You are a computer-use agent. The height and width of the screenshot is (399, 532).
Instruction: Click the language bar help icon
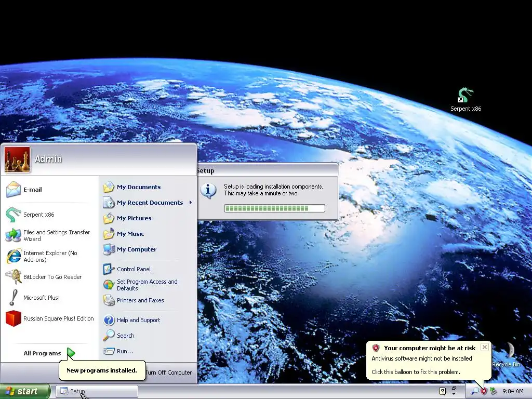(x=443, y=391)
